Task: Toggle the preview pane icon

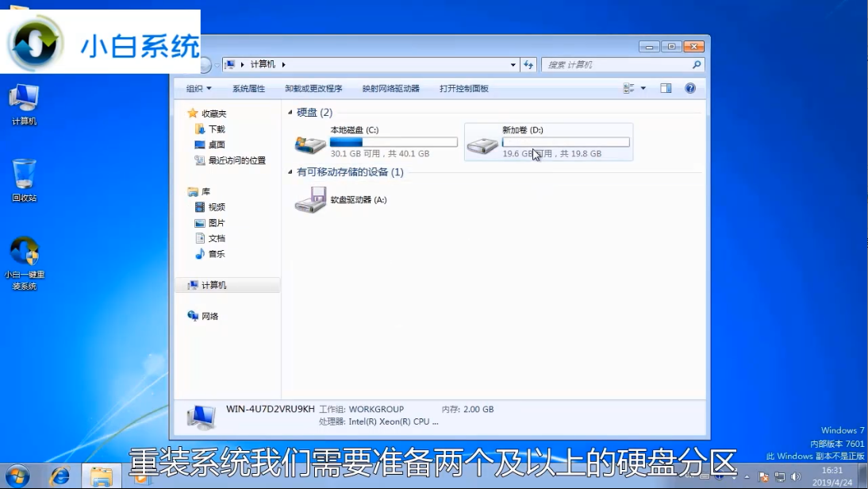Action: 665,88
